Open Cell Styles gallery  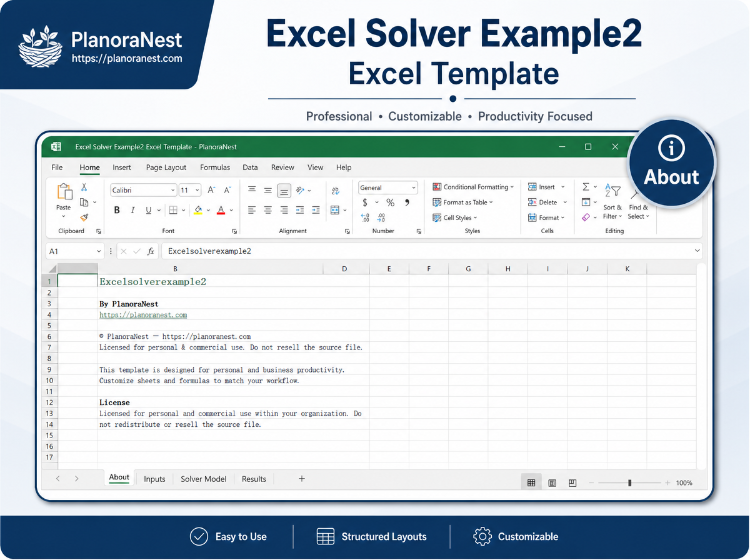coord(455,217)
